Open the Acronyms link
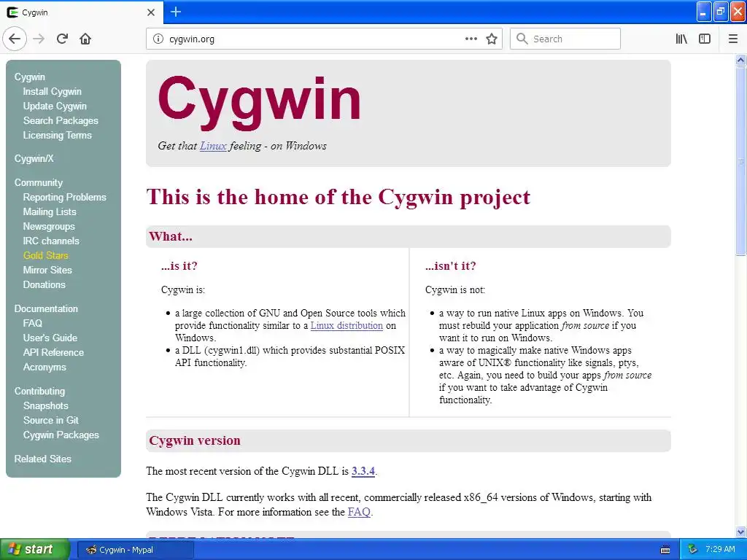747x560 pixels. pos(44,367)
